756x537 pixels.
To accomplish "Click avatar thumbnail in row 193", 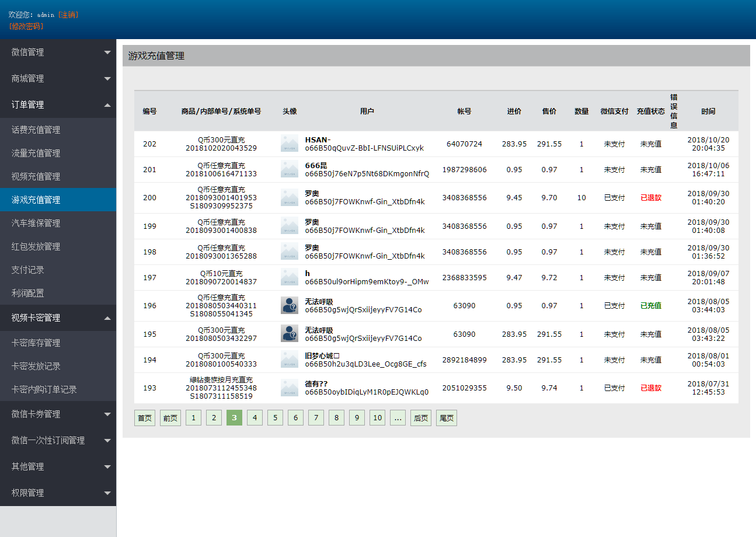I will [290, 388].
